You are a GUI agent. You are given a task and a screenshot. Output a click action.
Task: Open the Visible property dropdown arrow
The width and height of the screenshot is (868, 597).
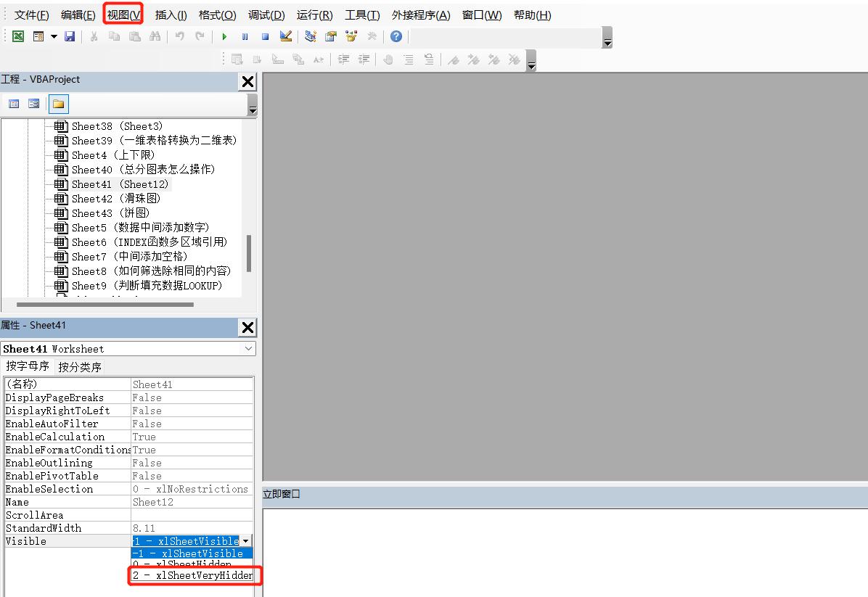point(246,541)
